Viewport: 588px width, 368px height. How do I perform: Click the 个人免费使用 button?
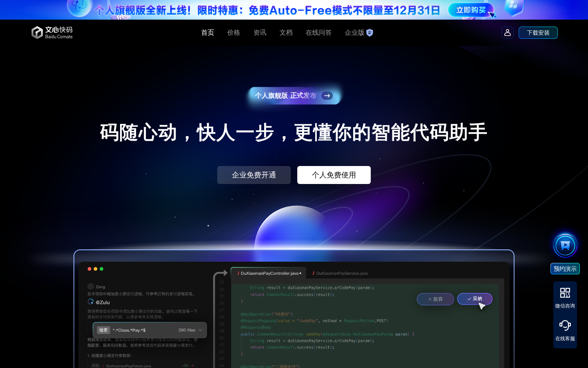334,175
